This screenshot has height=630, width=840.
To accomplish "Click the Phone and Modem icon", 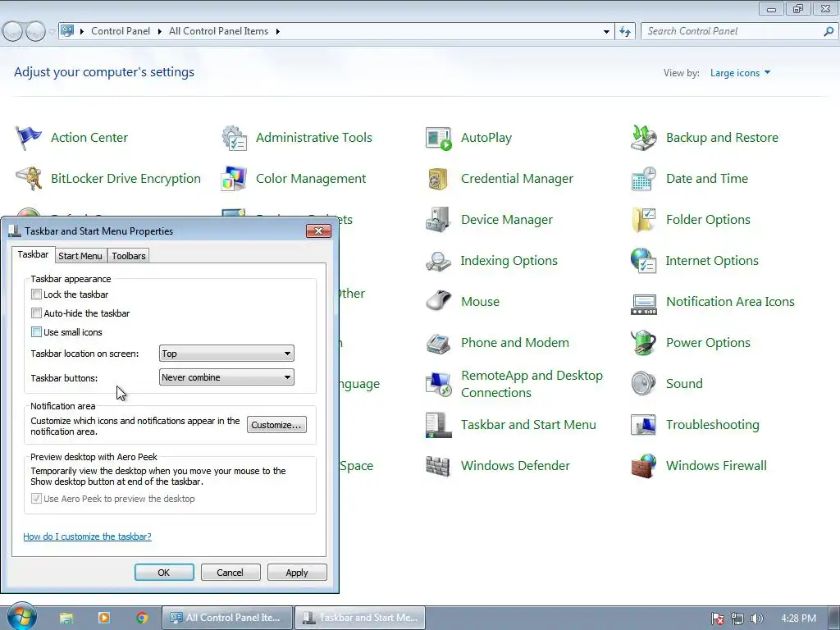I will [439, 343].
